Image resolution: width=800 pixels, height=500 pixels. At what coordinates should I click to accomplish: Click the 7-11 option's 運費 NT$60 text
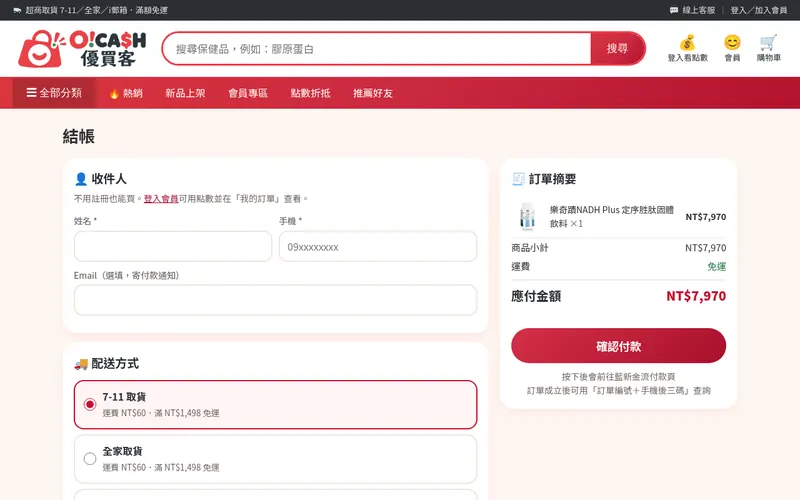pos(161,413)
